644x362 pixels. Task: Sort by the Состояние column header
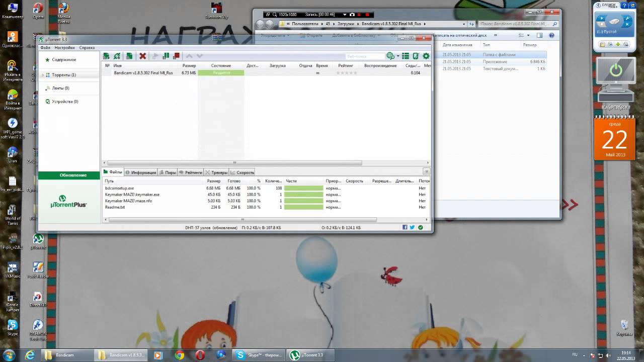(221, 66)
